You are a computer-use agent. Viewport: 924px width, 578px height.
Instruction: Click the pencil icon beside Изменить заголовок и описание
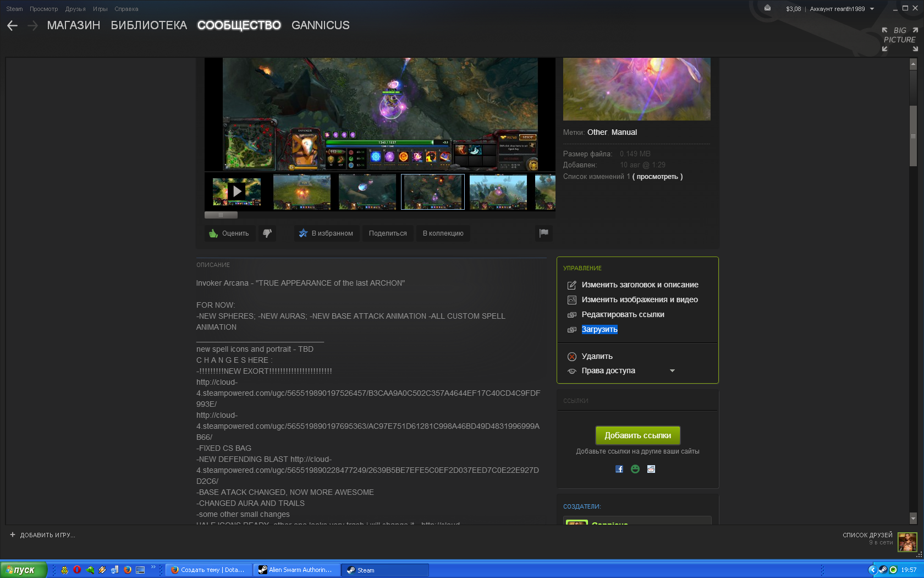572,285
